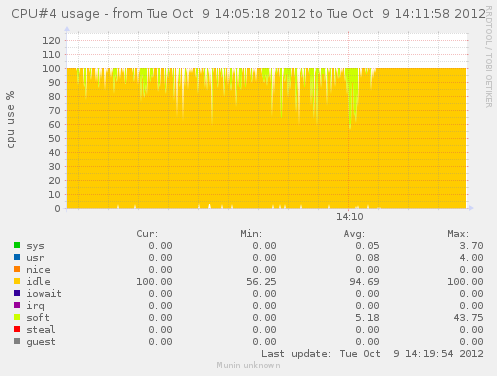The width and height of the screenshot is (497, 376).
Task: Click the orange nice legend swatch
Action: [x=17, y=269]
